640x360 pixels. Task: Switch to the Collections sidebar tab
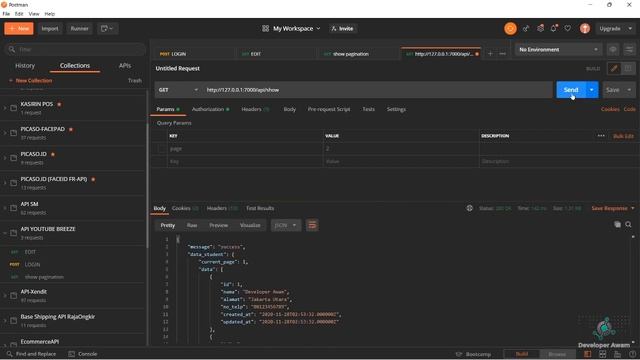pyautogui.click(x=75, y=65)
